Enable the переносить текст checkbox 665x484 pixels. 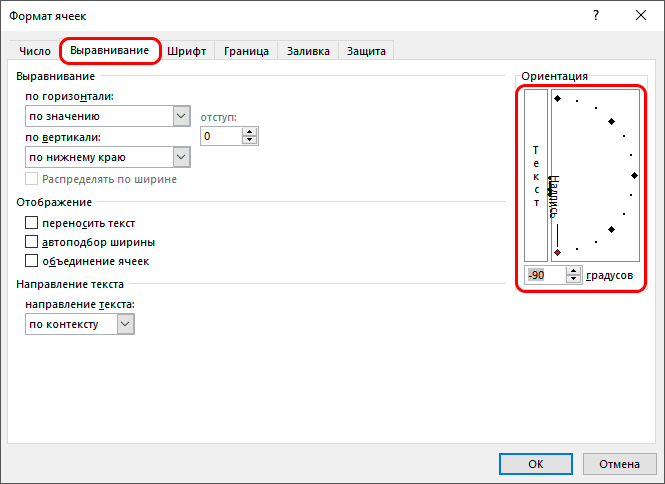[31, 223]
